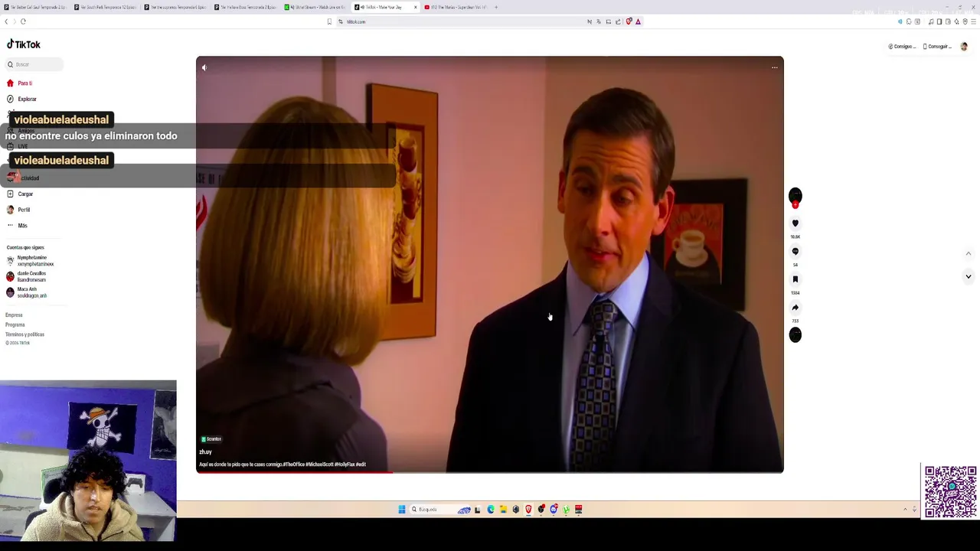Image resolution: width=980 pixels, height=551 pixels.
Task: Open the zh.ury creator username
Action: coord(205,452)
